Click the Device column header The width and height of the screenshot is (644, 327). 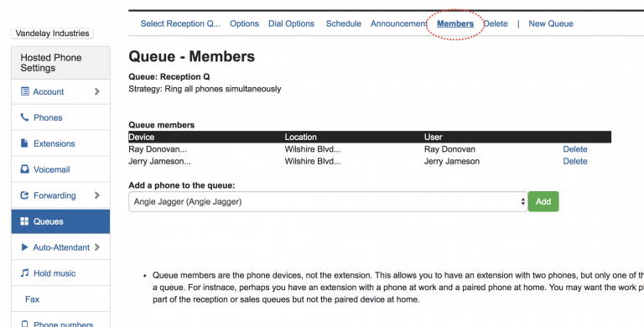click(141, 137)
